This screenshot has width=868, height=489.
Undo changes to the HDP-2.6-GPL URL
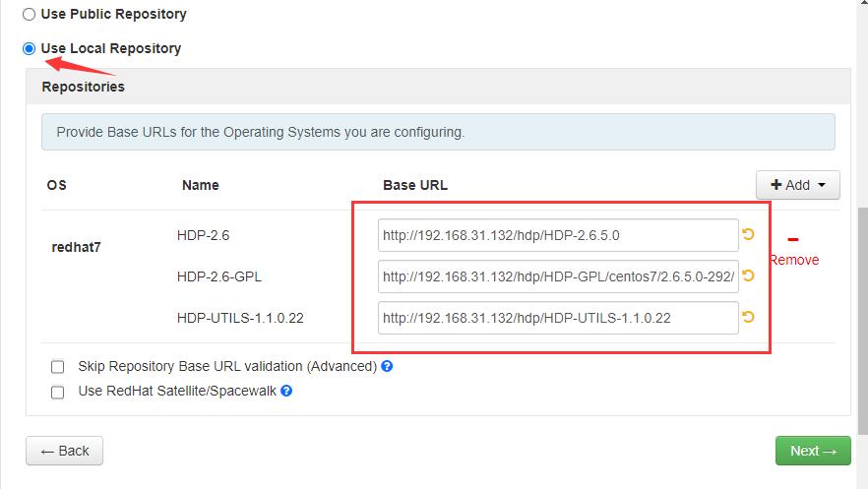click(x=748, y=275)
